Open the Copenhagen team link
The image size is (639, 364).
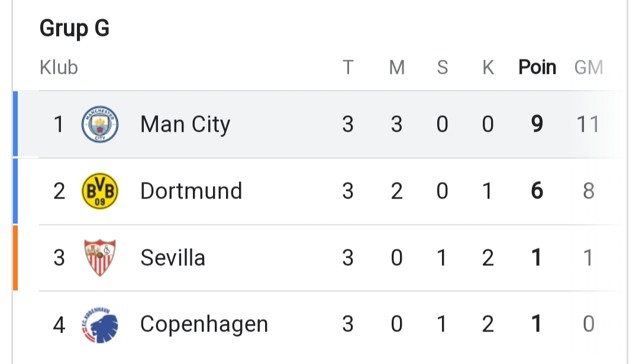[x=204, y=324]
